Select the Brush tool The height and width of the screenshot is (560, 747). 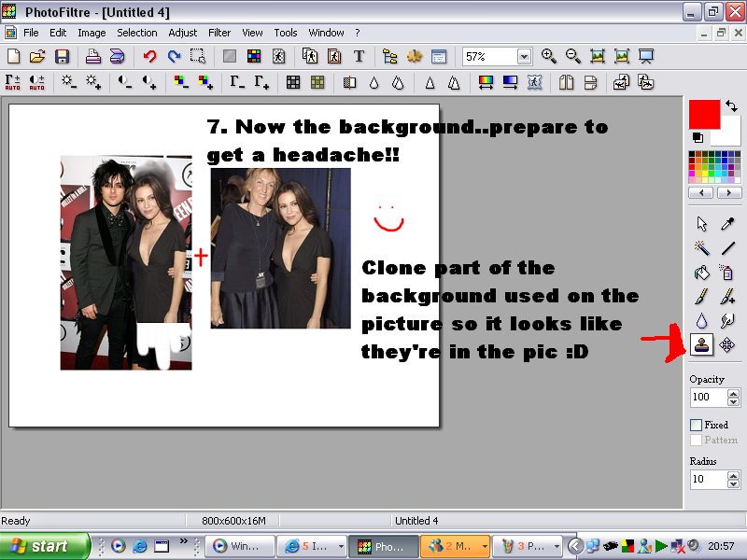[x=702, y=297]
